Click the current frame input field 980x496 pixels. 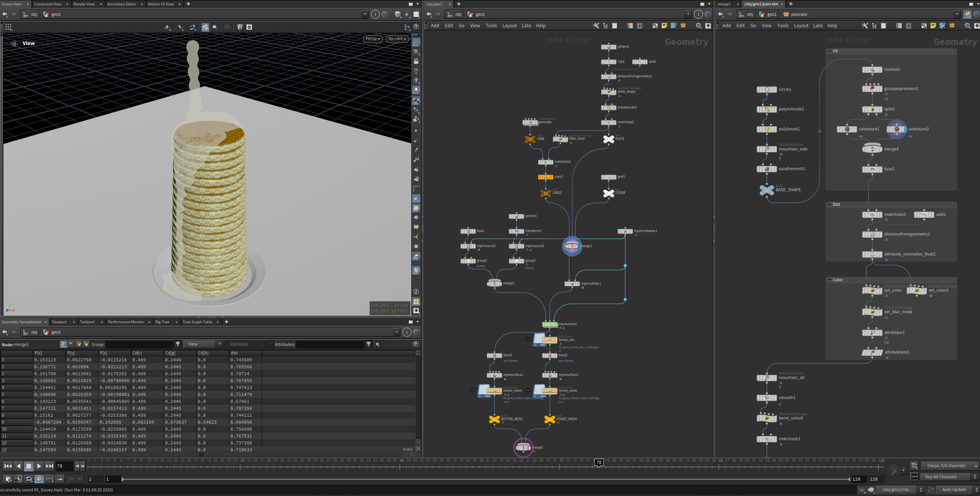64,466
